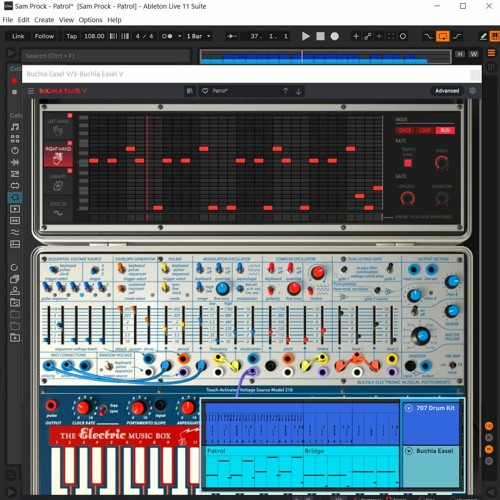Viewport: 500px width, 500px height.
Task: Open the File menu
Action: (x=7, y=20)
